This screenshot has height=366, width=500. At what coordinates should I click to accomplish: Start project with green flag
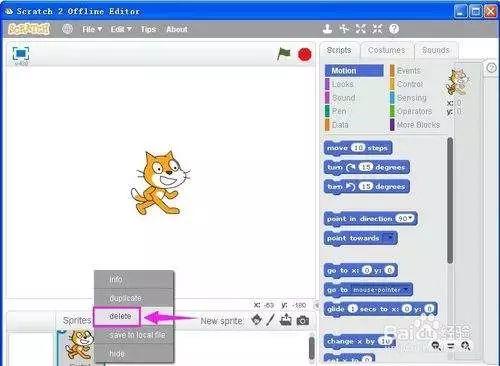click(x=283, y=54)
